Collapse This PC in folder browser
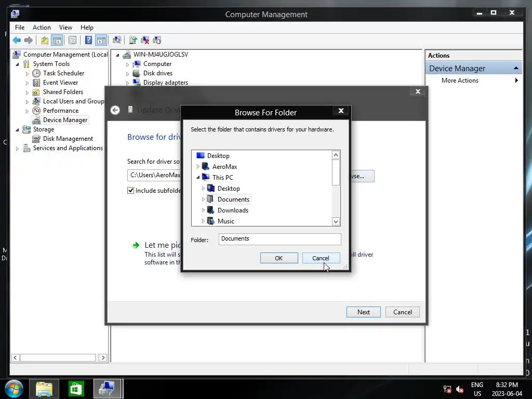532x399 pixels. (198, 177)
